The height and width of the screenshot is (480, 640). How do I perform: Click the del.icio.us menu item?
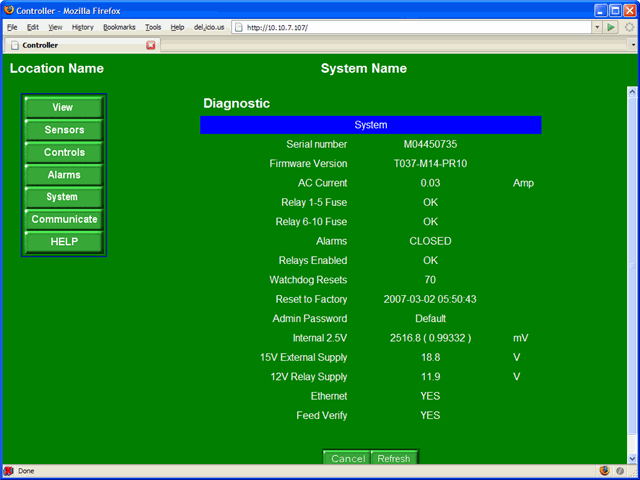click(x=207, y=27)
